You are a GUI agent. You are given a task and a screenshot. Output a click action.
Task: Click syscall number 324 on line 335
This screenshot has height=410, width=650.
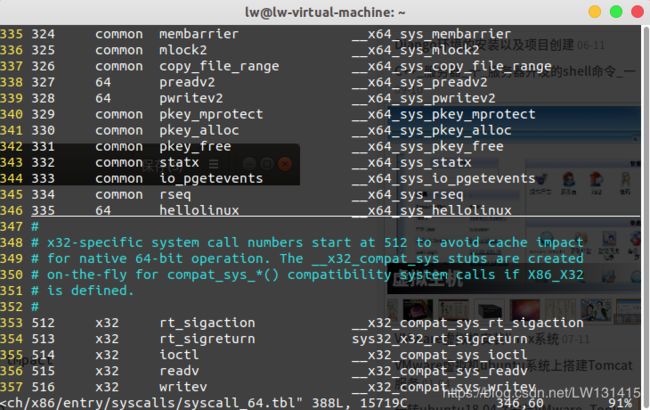(43, 34)
